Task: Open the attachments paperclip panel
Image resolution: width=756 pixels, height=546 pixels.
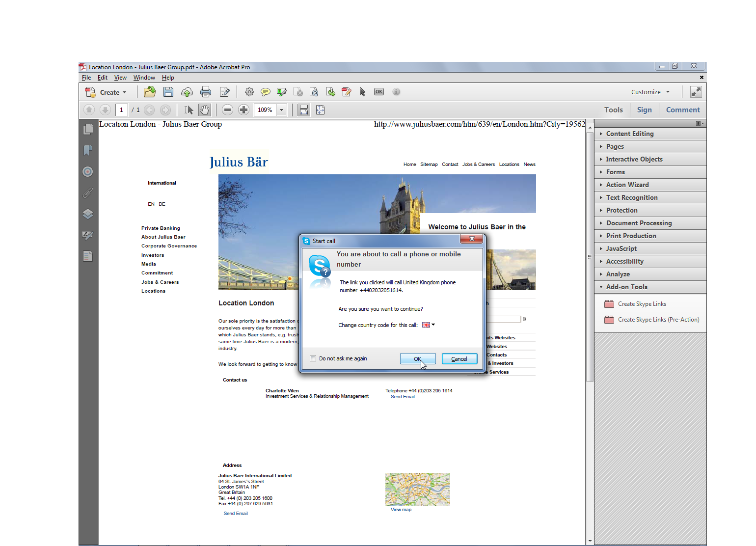Action: 88,192
